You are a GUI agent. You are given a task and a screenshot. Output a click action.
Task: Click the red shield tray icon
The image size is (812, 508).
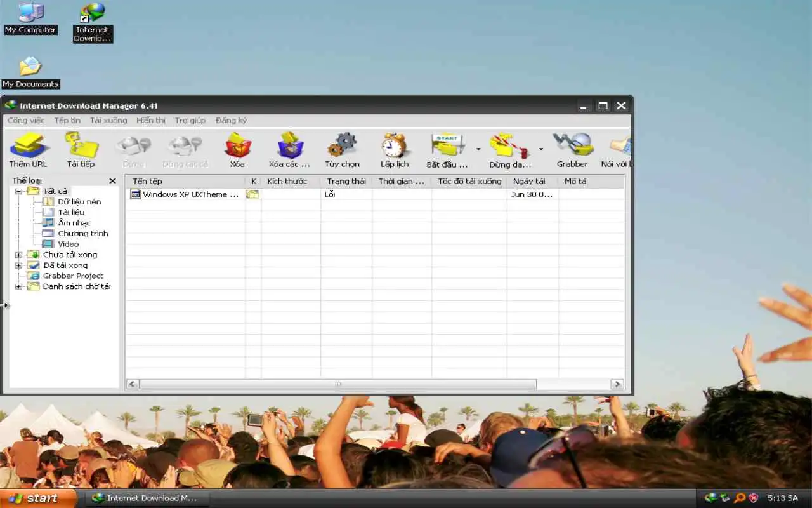[x=754, y=498]
